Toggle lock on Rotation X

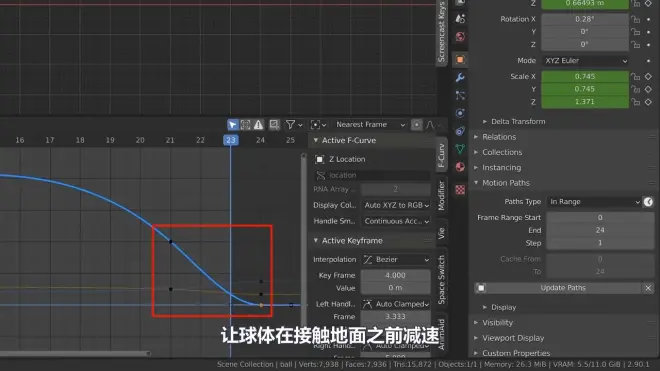(636, 19)
